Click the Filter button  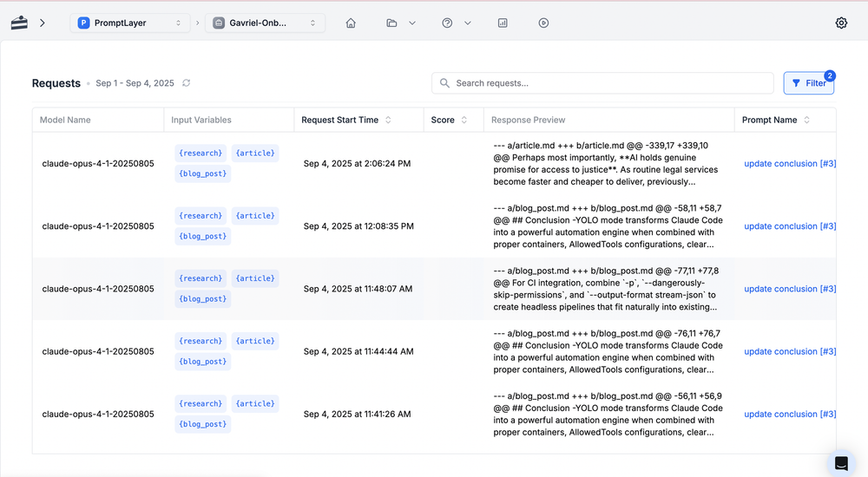pos(808,83)
